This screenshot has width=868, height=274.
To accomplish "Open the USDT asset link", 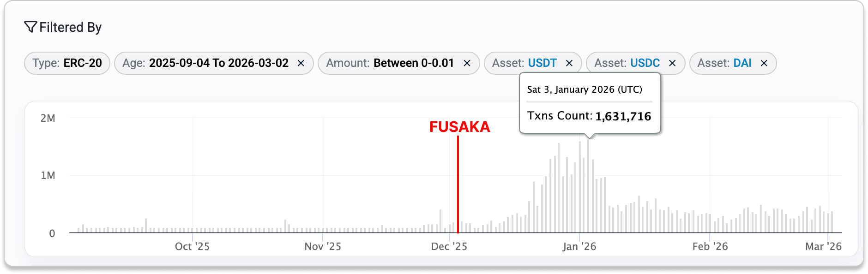I will click(x=542, y=63).
